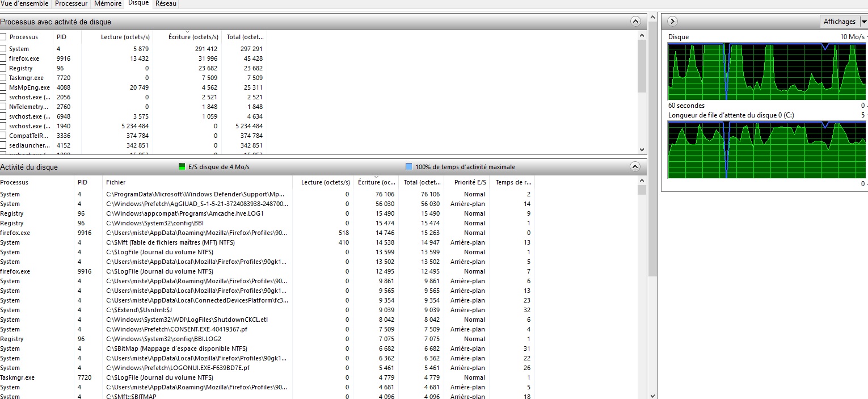868x399 pixels.
Task: Click svchost.exe row with PID 1940
Action: coord(133,126)
